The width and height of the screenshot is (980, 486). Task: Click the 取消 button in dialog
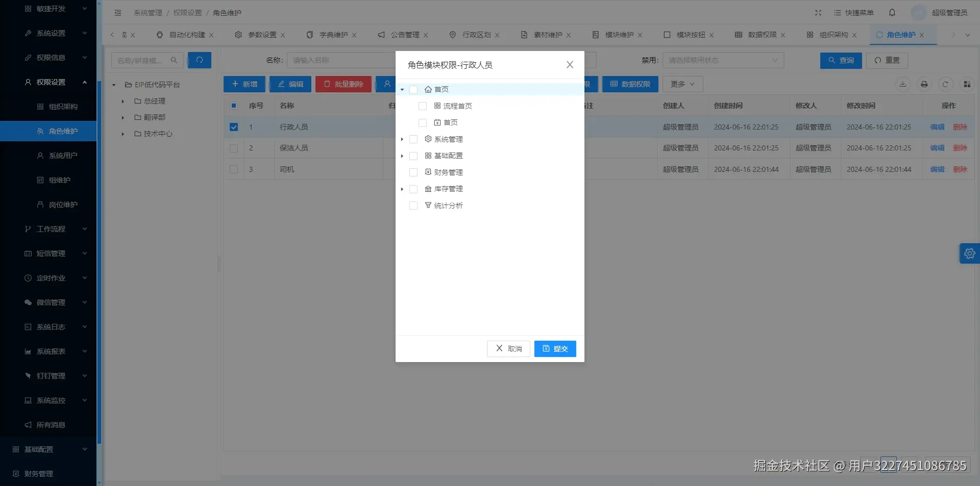(x=508, y=349)
